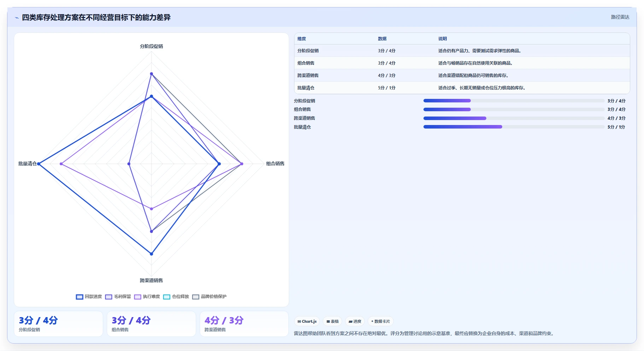Open the 组合销售 stat card
Viewport: 644px width, 351px height.
click(x=151, y=324)
